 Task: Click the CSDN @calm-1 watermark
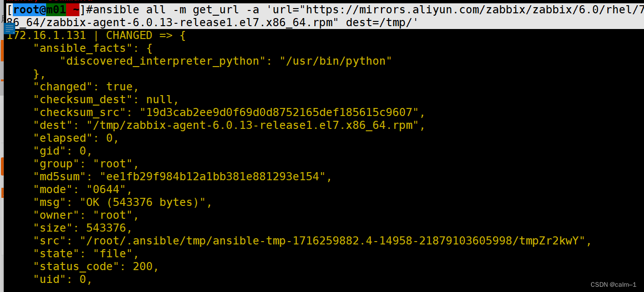point(613,284)
